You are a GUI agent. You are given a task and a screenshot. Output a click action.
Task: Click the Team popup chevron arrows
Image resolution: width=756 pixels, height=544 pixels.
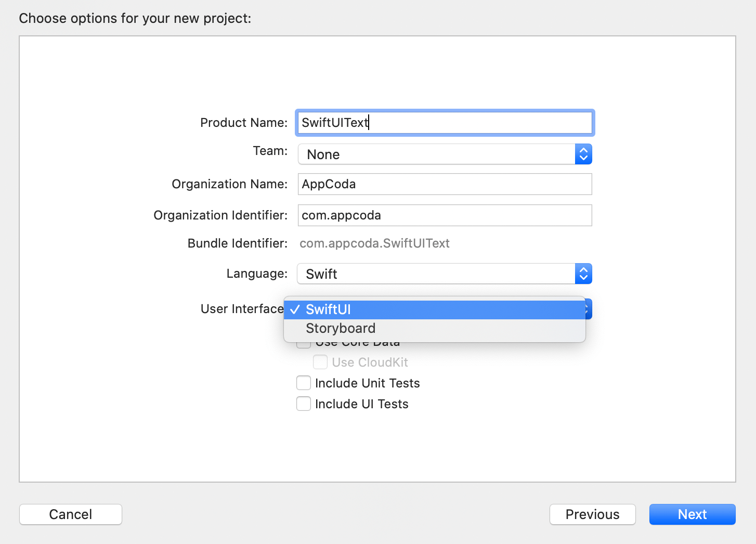tap(583, 154)
